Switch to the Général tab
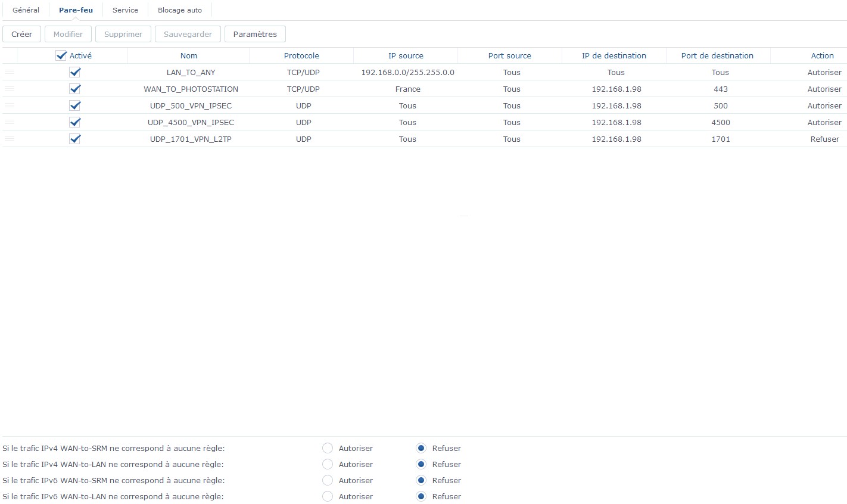 coord(26,10)
